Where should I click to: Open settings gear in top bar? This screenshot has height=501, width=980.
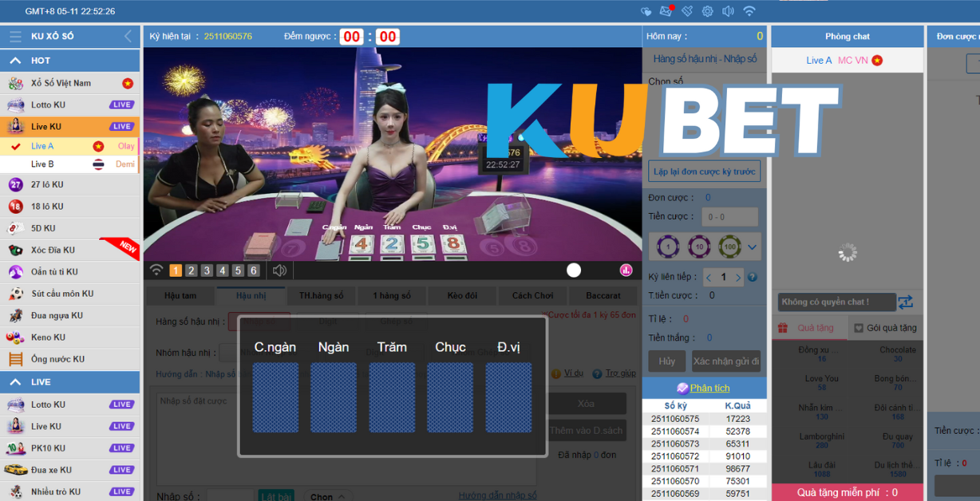click(707, 11)
